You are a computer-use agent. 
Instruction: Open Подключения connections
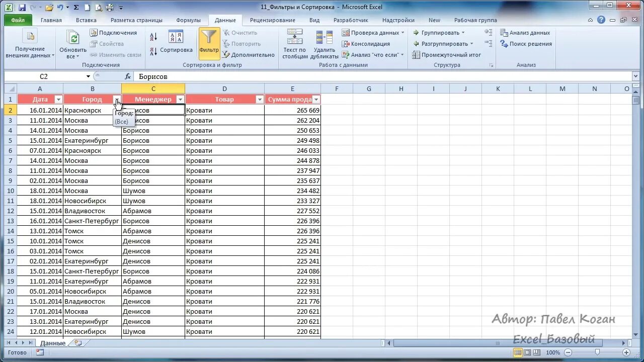(x=114, y=33)
